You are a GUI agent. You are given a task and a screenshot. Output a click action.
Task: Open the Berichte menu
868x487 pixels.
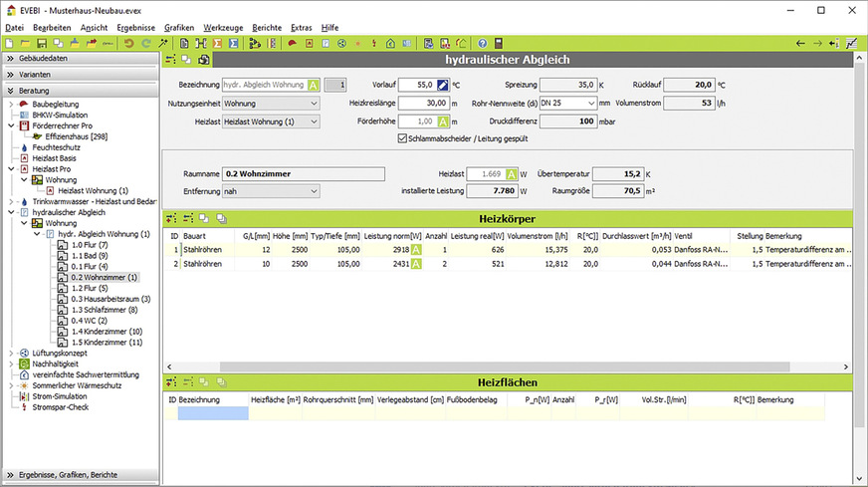[267, 28]
